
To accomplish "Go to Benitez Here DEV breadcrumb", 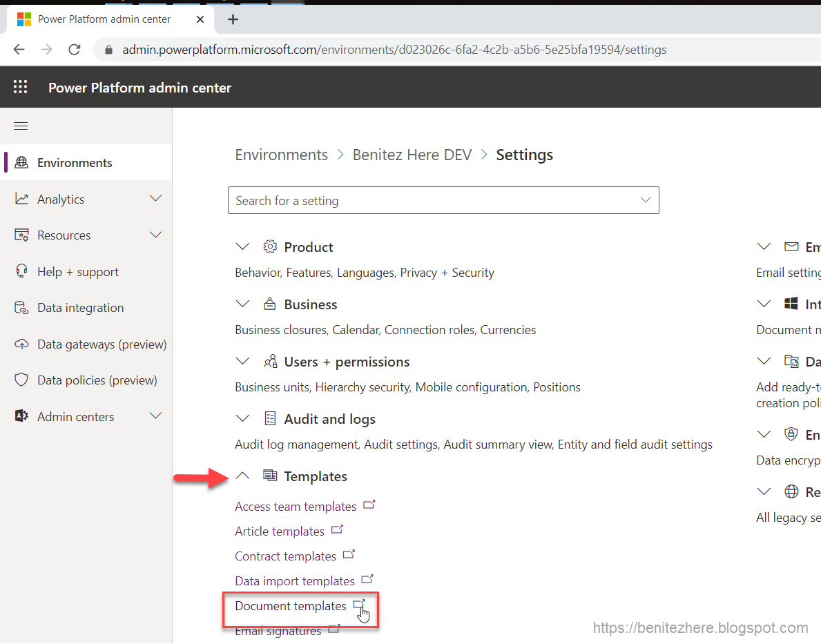I will [x=412, y=155].
